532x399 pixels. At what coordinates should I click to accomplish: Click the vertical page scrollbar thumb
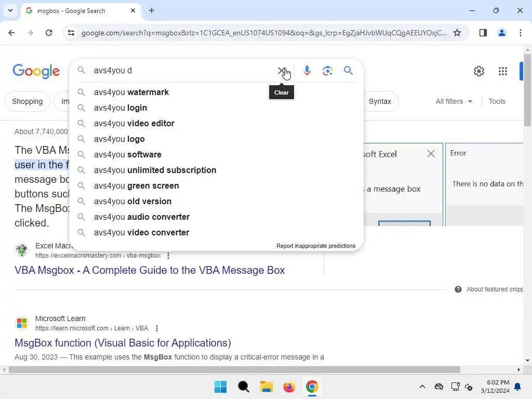[527, 90]
